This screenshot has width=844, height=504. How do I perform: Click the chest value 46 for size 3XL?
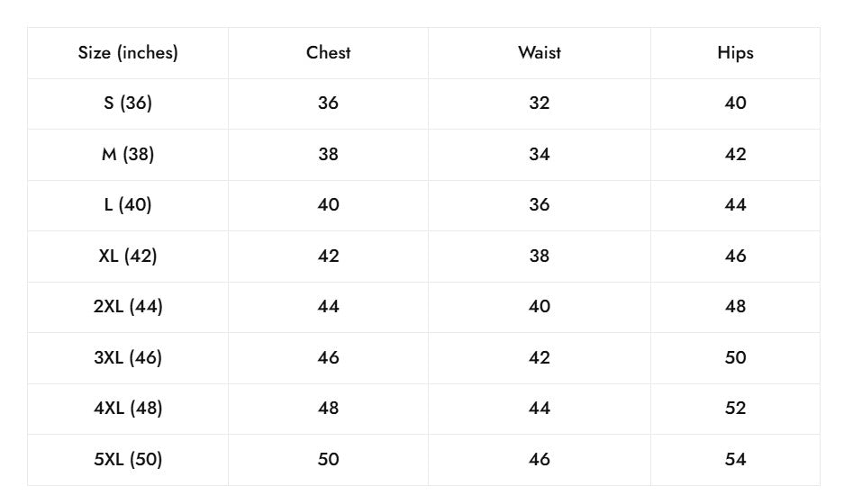[x=328, y=357]
